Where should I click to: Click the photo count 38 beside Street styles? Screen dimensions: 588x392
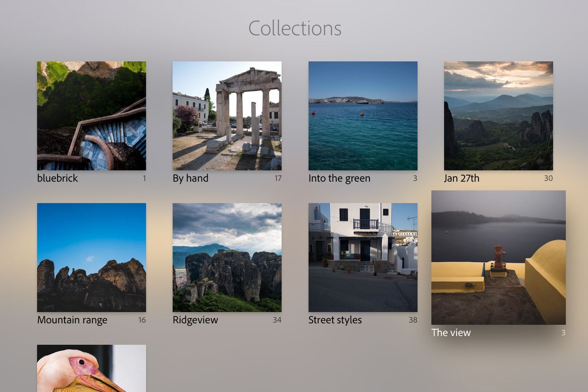pyautogui.click(x=414, y=320)
